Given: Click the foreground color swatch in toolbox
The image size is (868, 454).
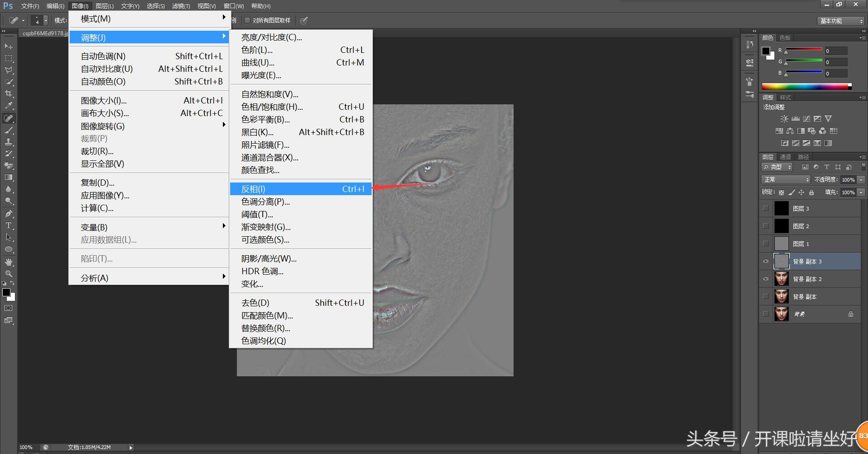Looking at the screenshot, I should point(6,292).
